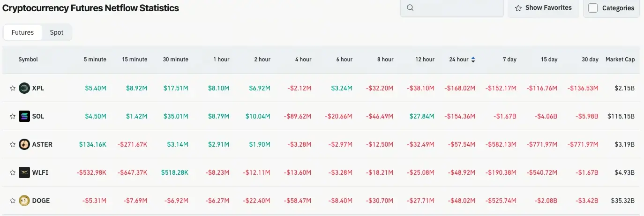The image size is (644, 216).
Task: Open the DOGE symbol link
Action: (41, 201)
